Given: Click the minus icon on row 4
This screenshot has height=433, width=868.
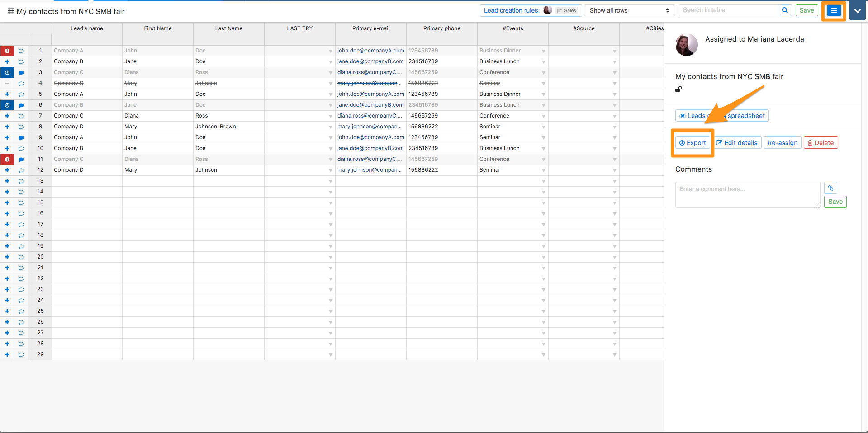Looking at the screenshot, I should click(7, 84).
